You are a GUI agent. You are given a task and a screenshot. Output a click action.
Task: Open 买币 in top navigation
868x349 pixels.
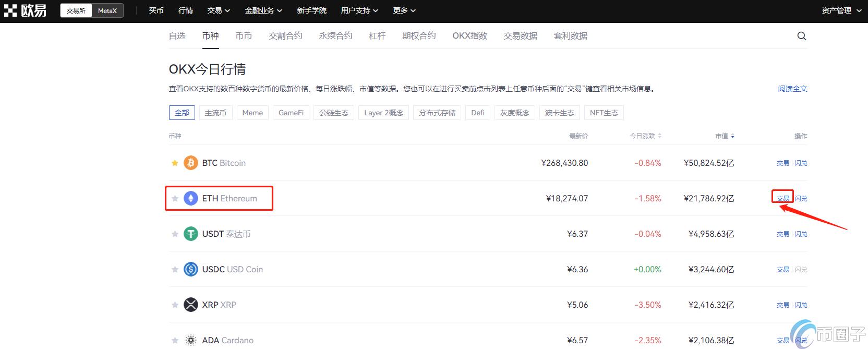point(156,10)
